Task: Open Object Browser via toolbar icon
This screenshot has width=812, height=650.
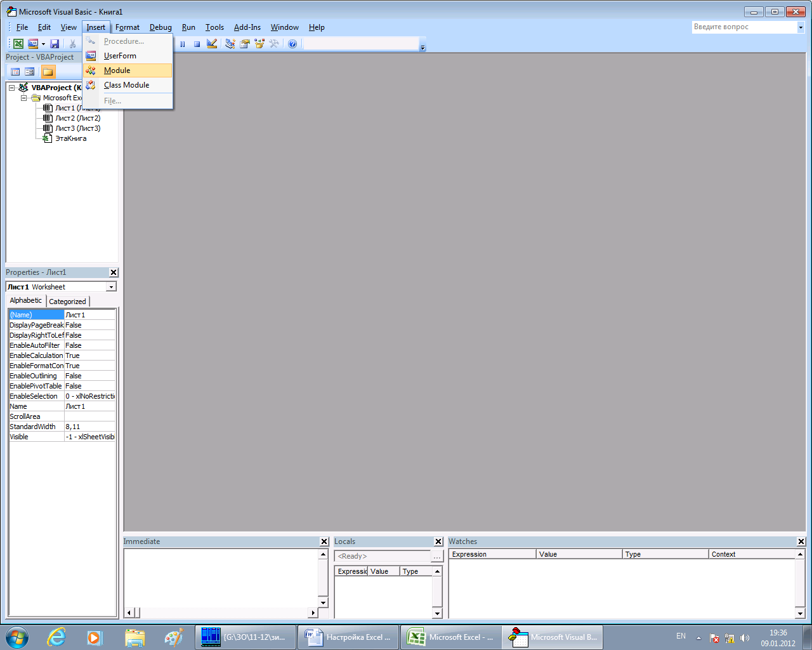Action: (x=259, y=44)
